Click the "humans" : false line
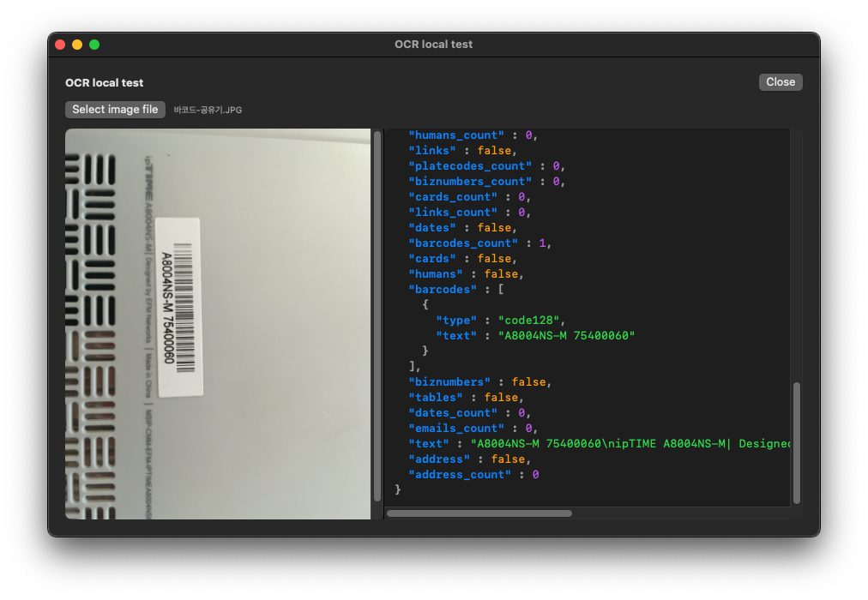The image size is (868, 600). [x=466, y=274]
